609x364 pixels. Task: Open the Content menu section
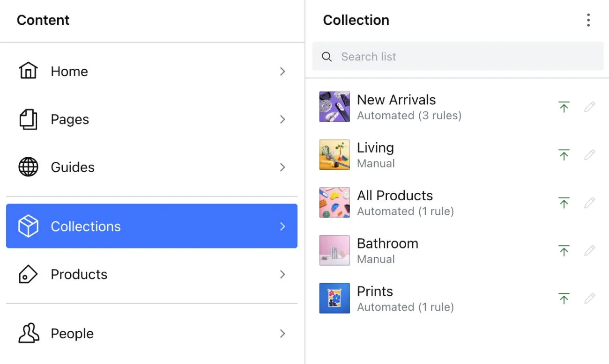tap(43, 20)
